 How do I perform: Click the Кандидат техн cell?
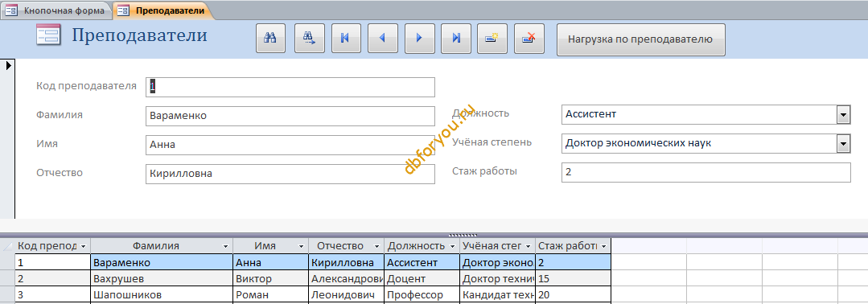pyautogui.click(x=498, y=294)
